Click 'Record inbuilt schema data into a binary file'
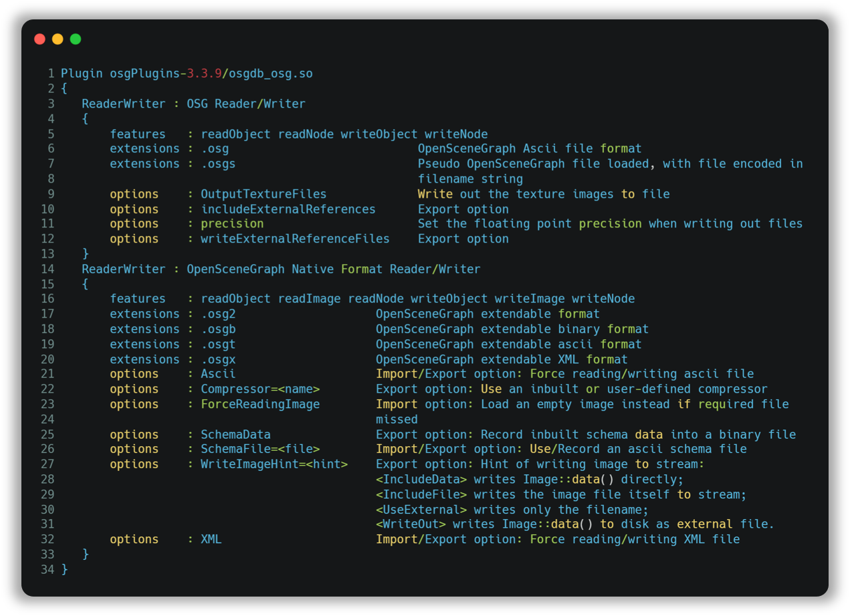 (639, 434)
